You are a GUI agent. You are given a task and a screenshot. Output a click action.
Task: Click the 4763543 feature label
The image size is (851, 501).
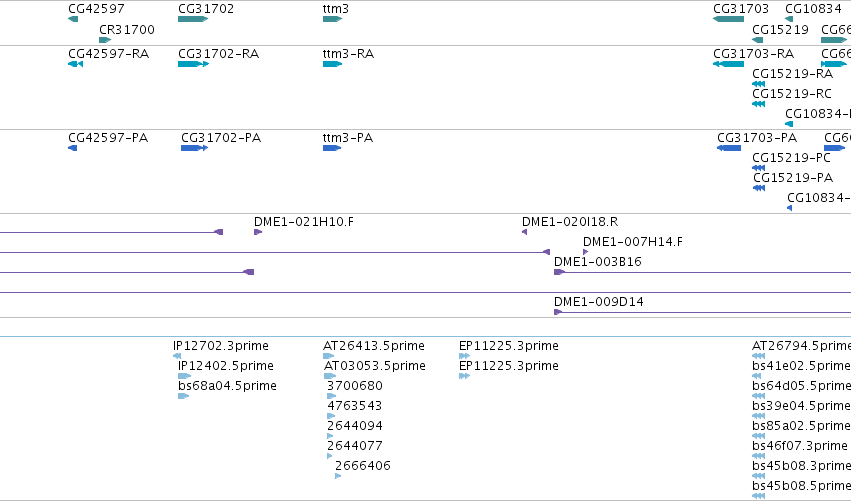coord(354,406)
